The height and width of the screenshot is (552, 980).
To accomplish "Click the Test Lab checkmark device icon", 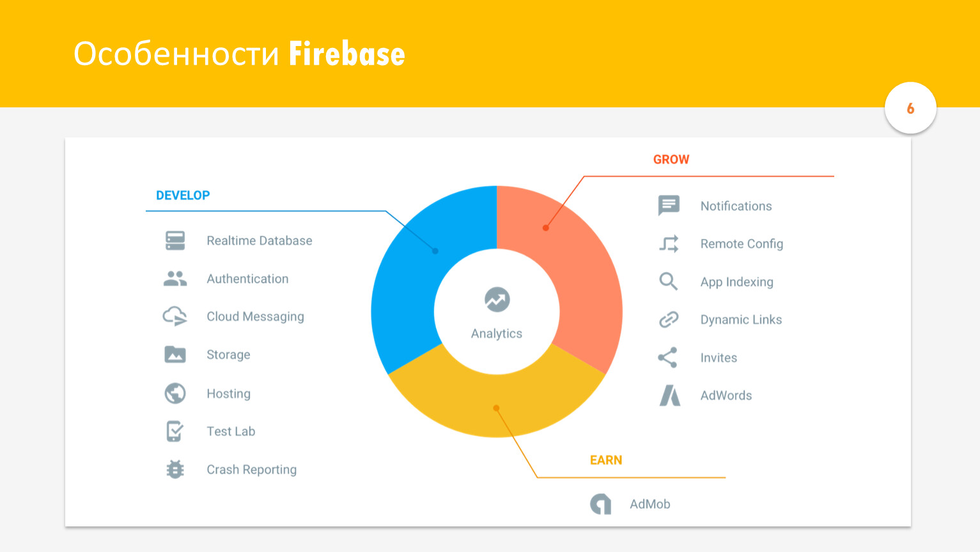I will (175, 431).
